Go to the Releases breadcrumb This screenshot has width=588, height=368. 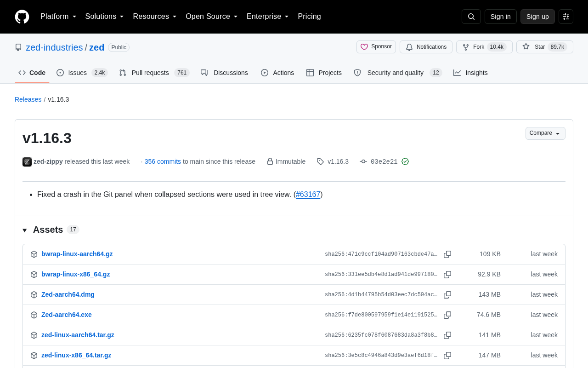point(28,99)
